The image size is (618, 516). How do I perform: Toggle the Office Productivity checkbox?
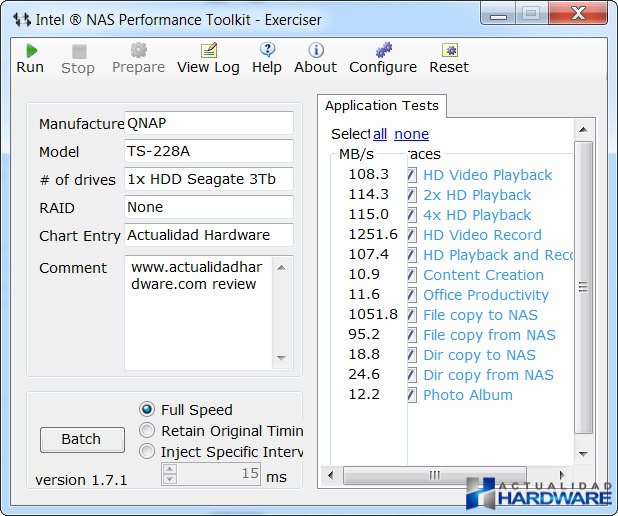tap(412, 295)
